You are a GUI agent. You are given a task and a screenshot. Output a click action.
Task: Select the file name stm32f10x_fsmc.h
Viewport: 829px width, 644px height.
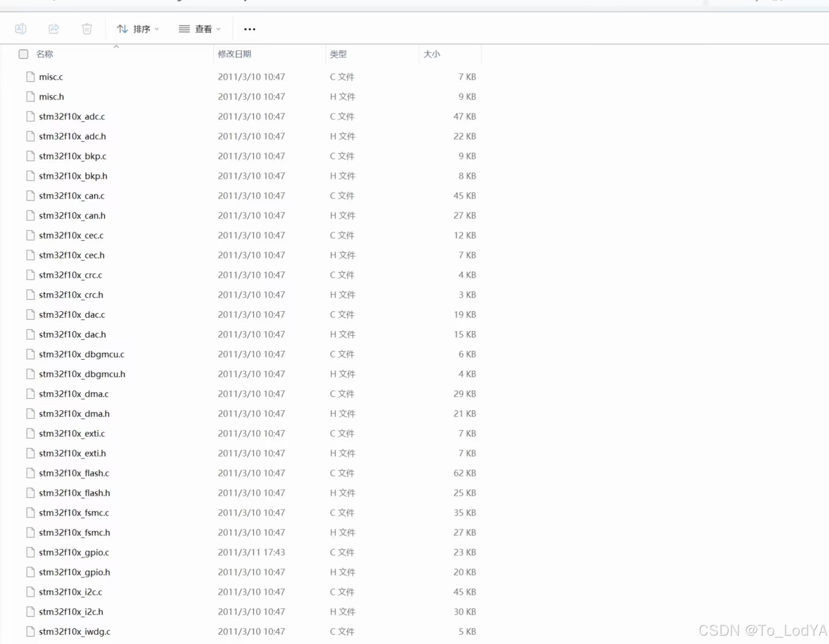[74, 533]
